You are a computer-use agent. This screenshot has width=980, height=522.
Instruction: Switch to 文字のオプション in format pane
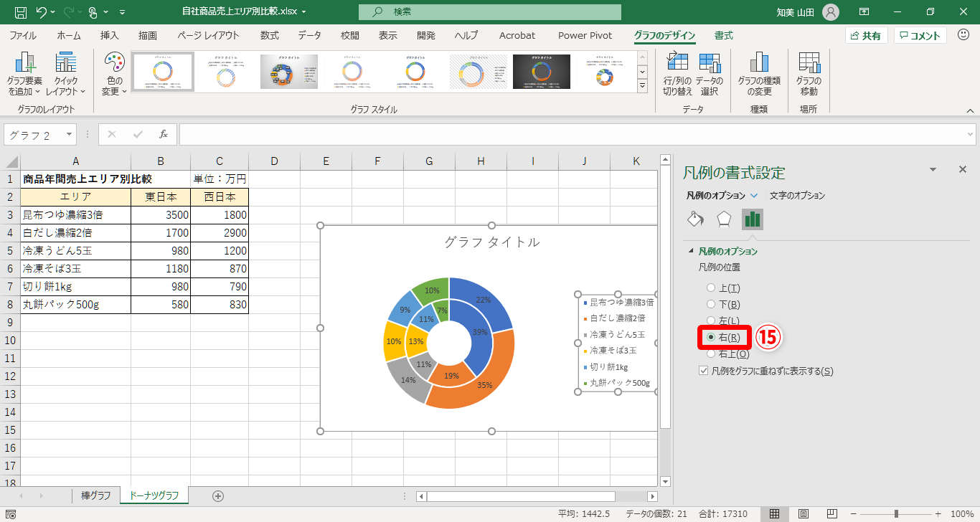797,195
